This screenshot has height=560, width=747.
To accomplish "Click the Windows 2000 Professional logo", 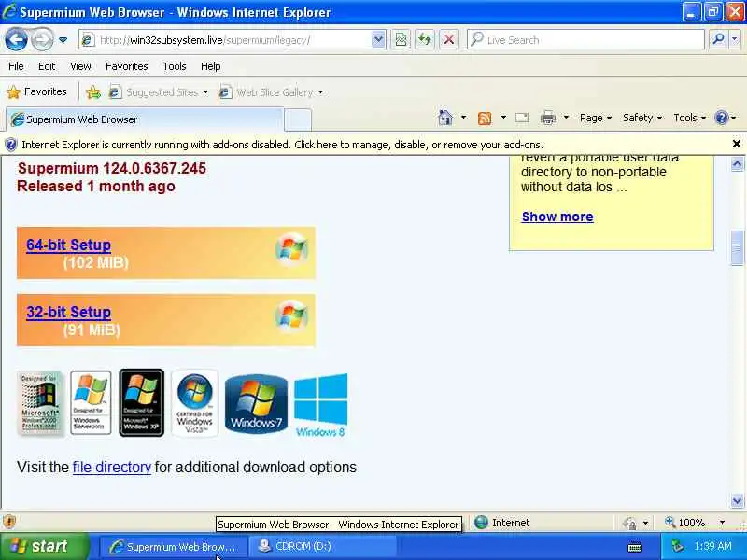I will click(x=40, y=404).
